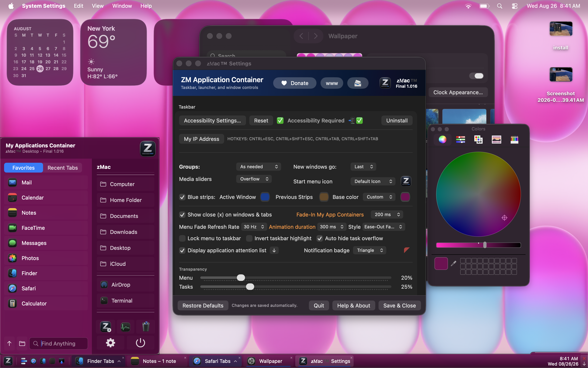588x368 pixels.
Task: Toggle Show close (x) on windows & tabs
Action: 182,215
